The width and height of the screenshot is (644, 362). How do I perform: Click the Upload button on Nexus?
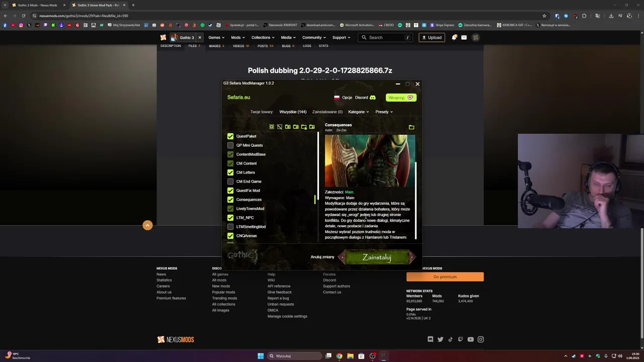coord(432,37)
